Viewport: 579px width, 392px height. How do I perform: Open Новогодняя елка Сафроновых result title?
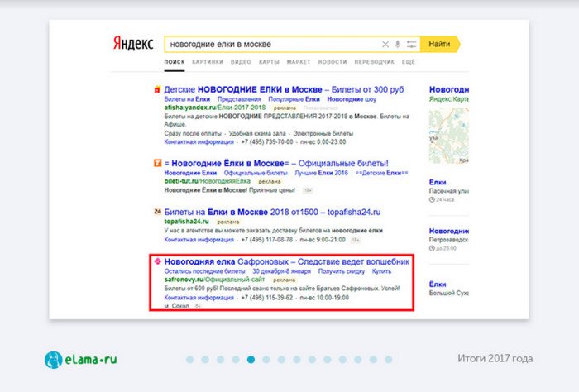pos(286,261)
